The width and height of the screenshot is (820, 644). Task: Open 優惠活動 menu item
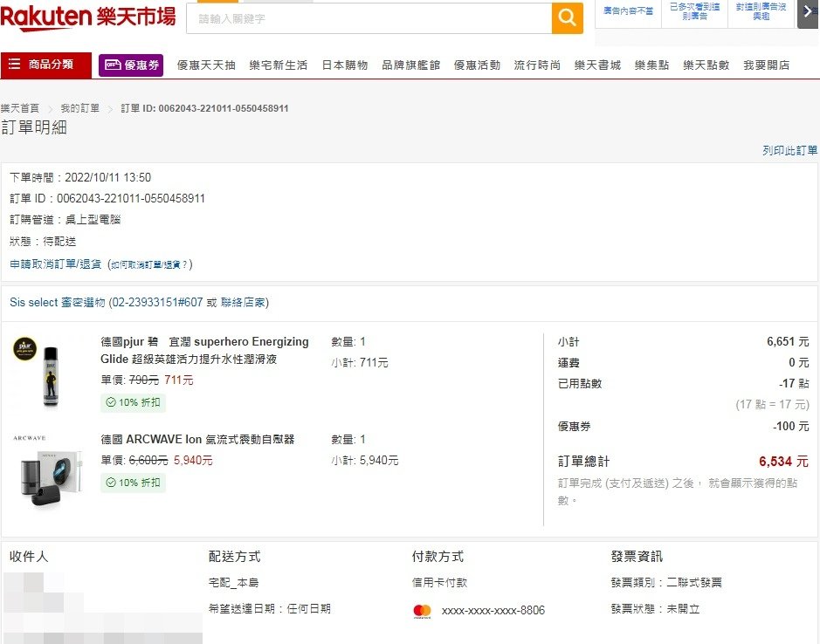coord(477,65)
